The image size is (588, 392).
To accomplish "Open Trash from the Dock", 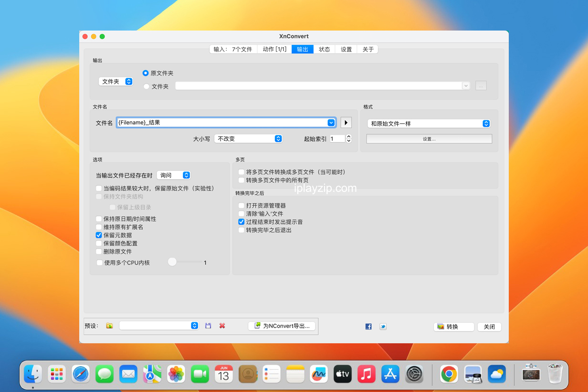I will [x=555, y=374].
